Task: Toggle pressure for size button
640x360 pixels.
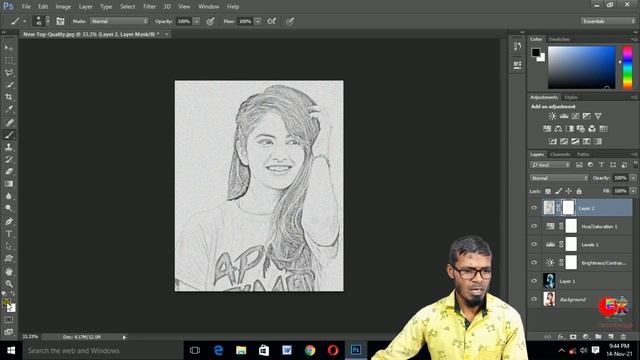Action: tap(290, 21)
